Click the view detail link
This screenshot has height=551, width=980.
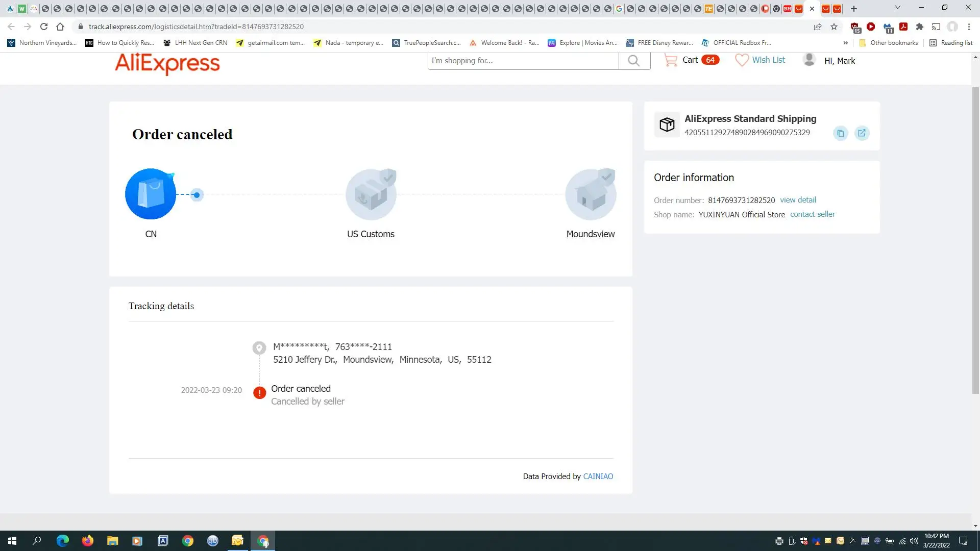(x=798, y=200)
